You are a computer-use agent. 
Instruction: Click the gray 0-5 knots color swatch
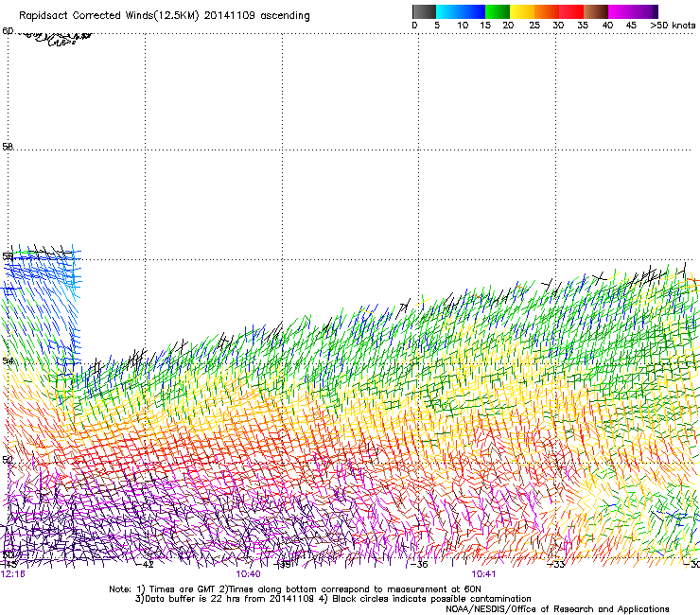click(424, 11)
